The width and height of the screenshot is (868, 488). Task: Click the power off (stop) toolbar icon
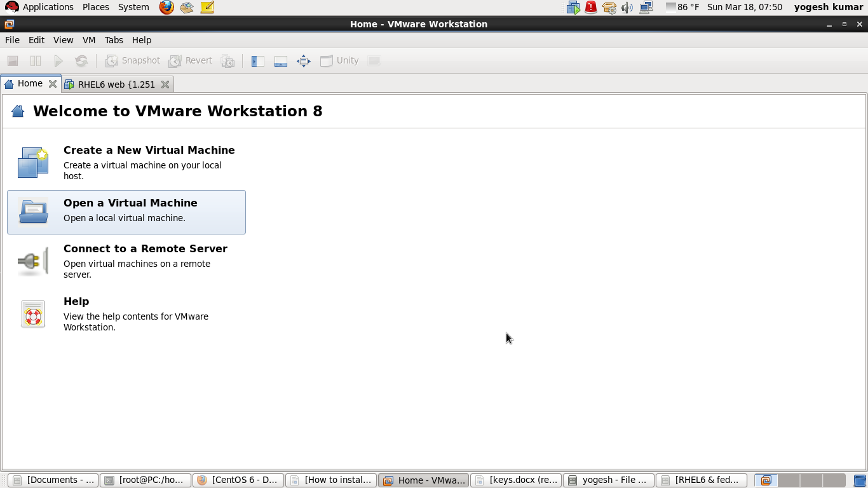(x=13, y=61)
